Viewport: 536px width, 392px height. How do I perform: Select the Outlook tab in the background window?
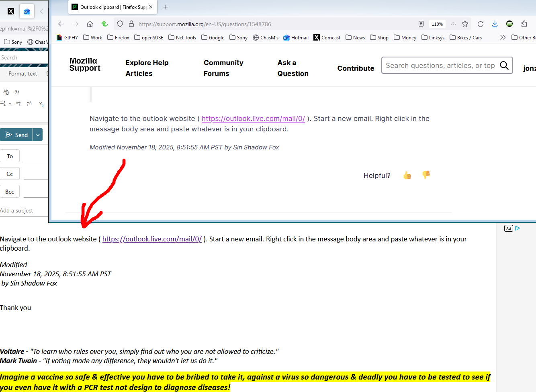27,11
